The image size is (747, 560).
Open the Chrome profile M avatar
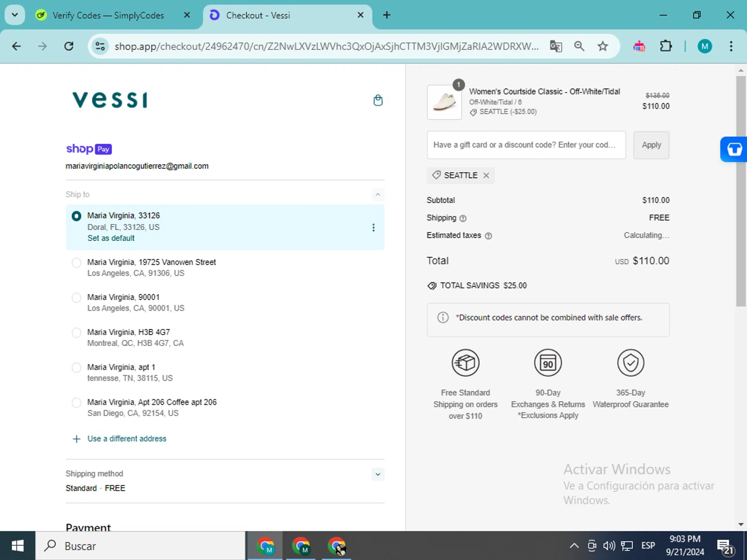pyautogui.click(x=704, y=46)
